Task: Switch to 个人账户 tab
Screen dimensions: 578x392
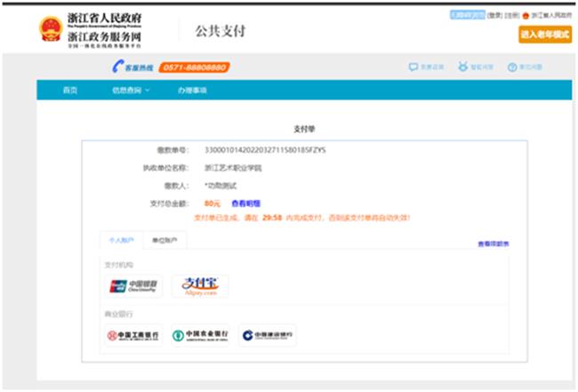Action: point(121,240)
